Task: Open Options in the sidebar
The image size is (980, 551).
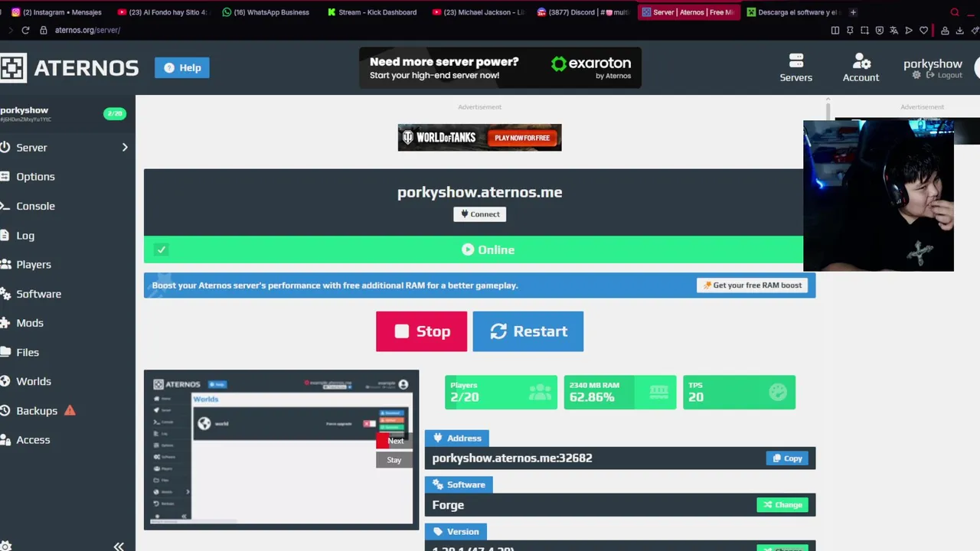Action: click(35, 177)
